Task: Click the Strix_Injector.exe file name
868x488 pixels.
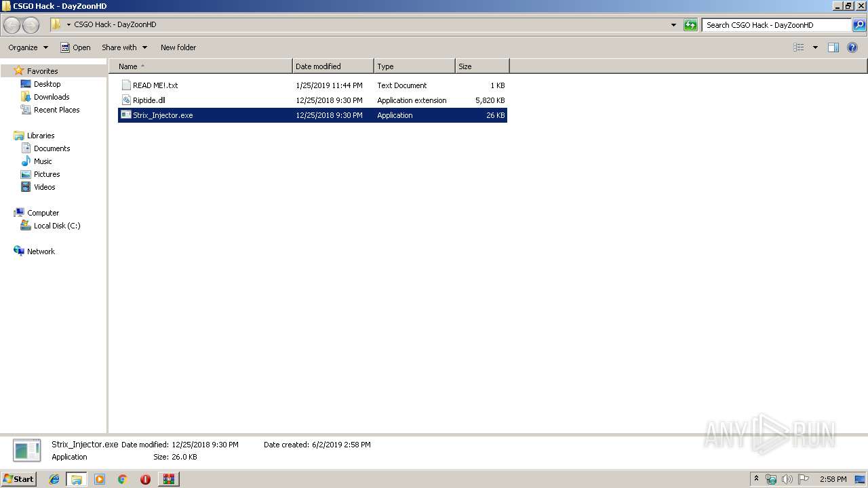Action: (163, 115)
